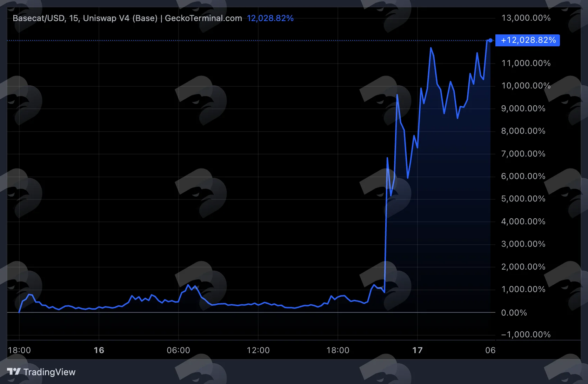Viewport: 588px width, 384px height.
Task: Click the final 06 time label
Action: [x=490, y=350]
